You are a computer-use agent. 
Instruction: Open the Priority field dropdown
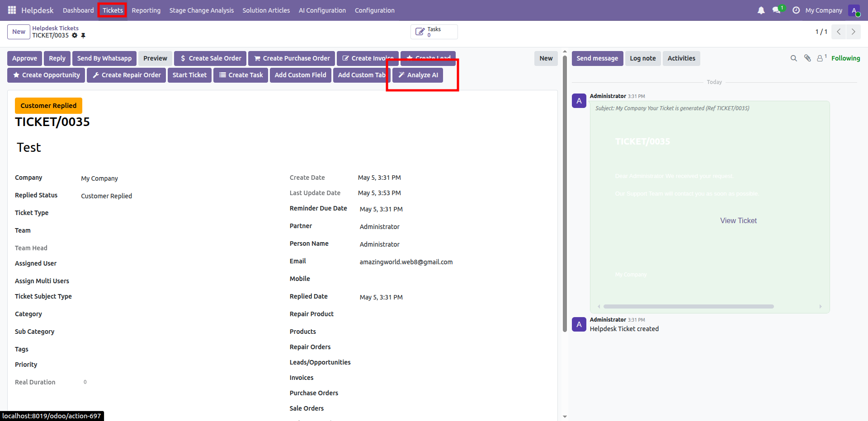click(x=178, y=365)
